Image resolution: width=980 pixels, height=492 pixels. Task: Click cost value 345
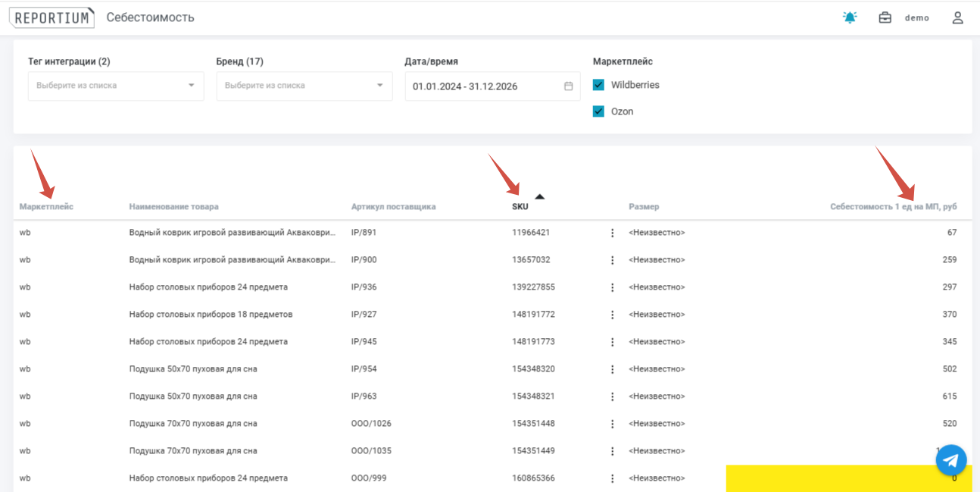[950, 342]
